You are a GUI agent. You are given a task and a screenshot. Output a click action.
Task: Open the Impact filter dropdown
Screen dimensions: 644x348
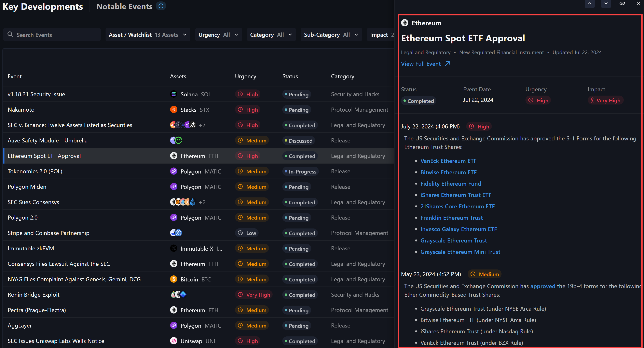381,35
